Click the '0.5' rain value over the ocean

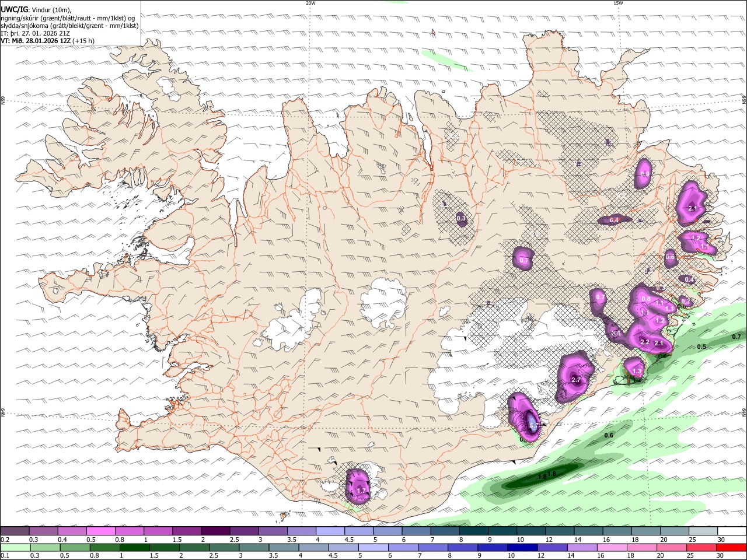(x=701, y=346)
